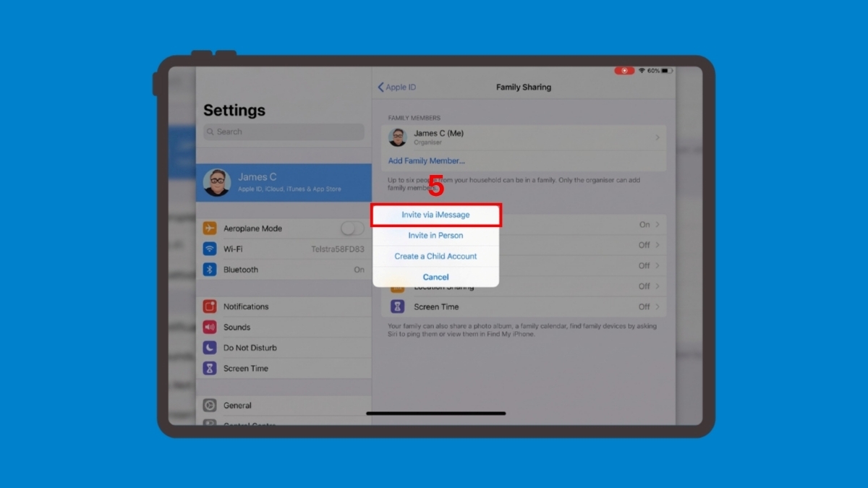Click the Settings search field
868x488 pixels.
pos(284,132)
